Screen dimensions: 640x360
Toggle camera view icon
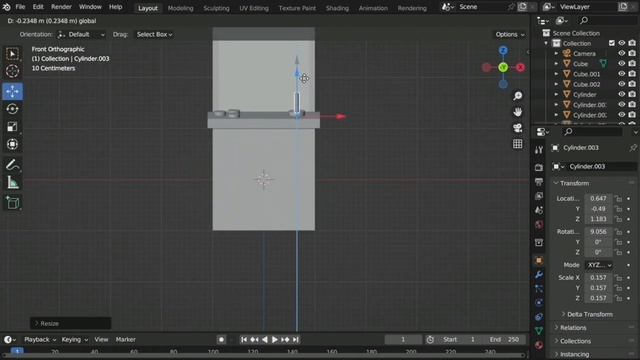[x=518, y=128]
